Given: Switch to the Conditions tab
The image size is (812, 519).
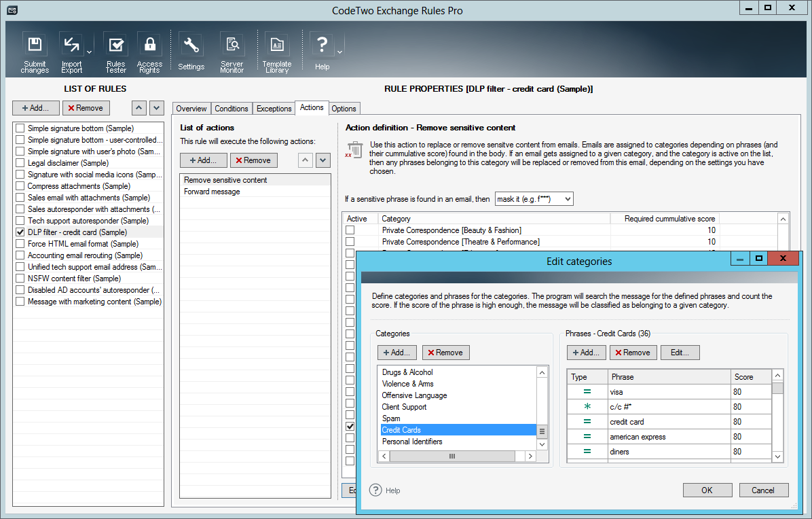Looking at the screenshot, I should point(232,108).
